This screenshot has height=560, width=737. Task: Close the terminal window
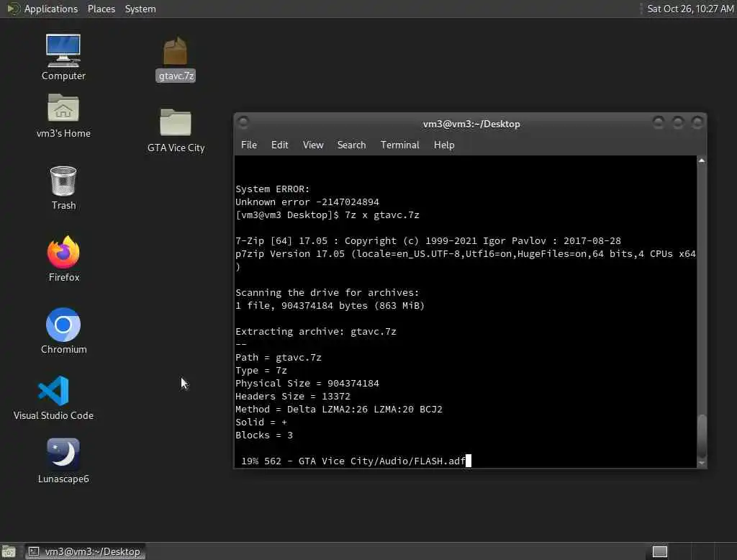[697, 122]
